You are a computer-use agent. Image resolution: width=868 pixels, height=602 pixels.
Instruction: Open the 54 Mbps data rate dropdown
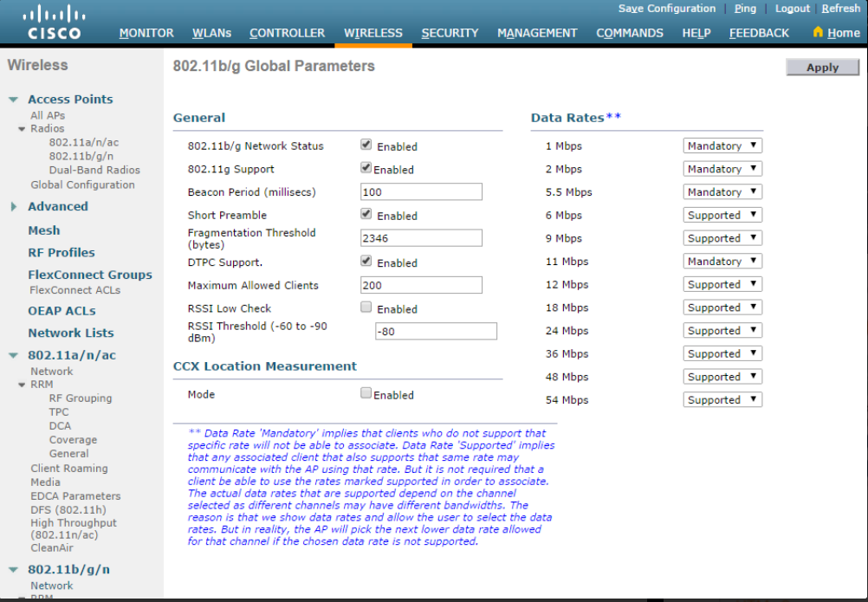(x=722, y=399)
